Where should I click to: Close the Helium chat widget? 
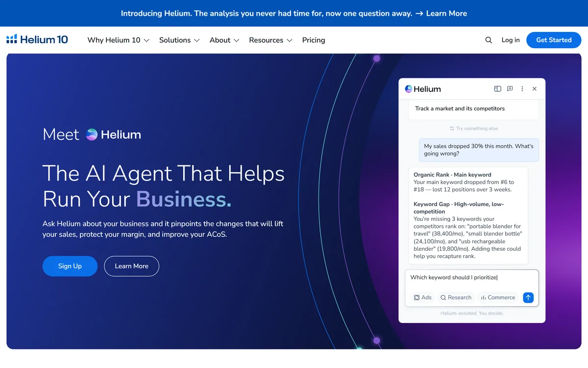[x=535, y=89]
